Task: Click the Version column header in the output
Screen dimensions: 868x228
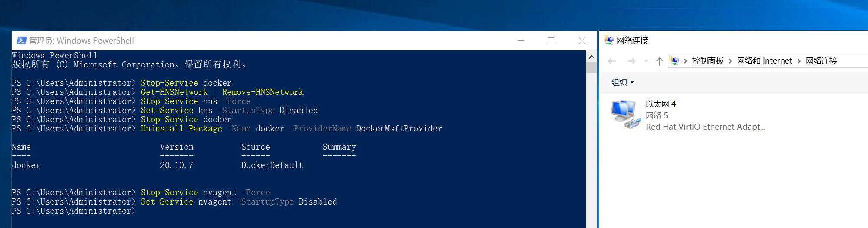Action: [177, 147]
